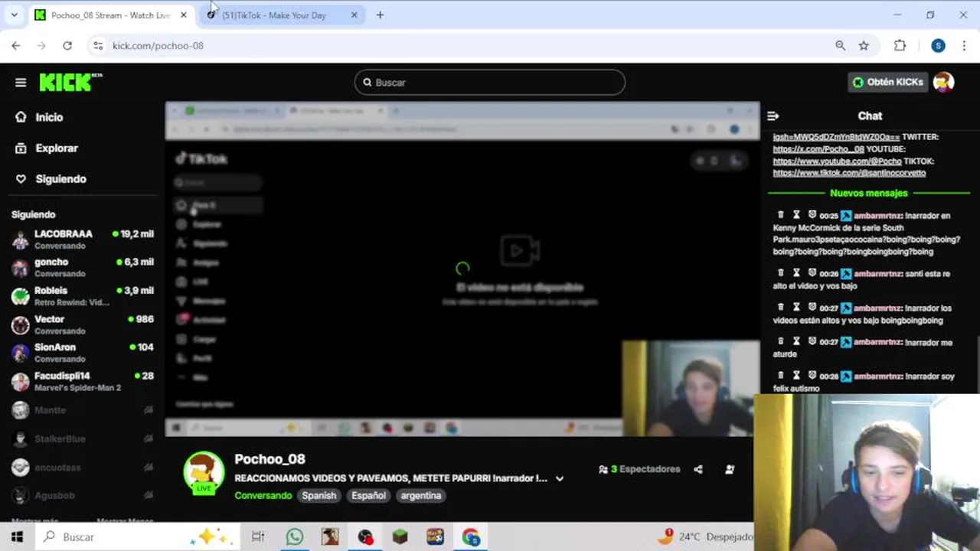Click the Nuevos mensajes divider label

[869, 194]
